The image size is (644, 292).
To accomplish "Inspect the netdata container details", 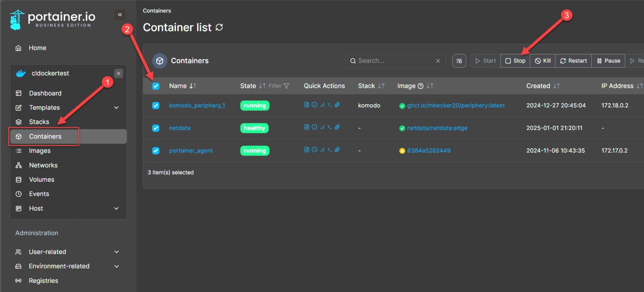I will (314, 127).
